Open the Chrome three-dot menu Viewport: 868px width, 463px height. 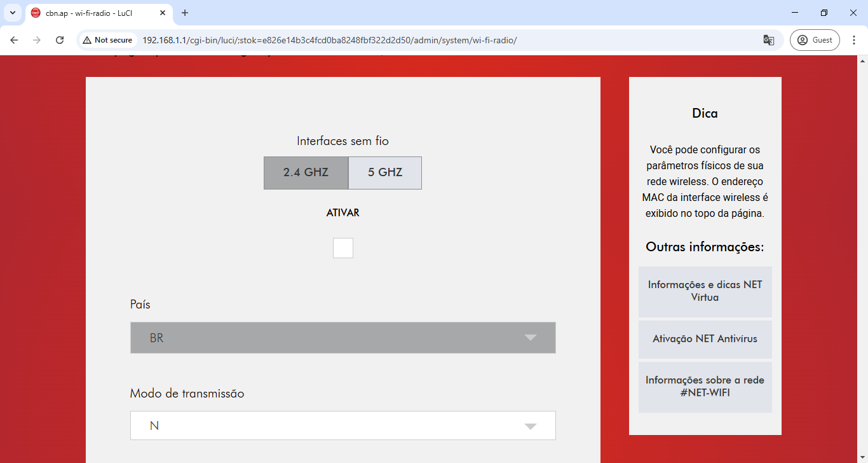click(854, 40)
